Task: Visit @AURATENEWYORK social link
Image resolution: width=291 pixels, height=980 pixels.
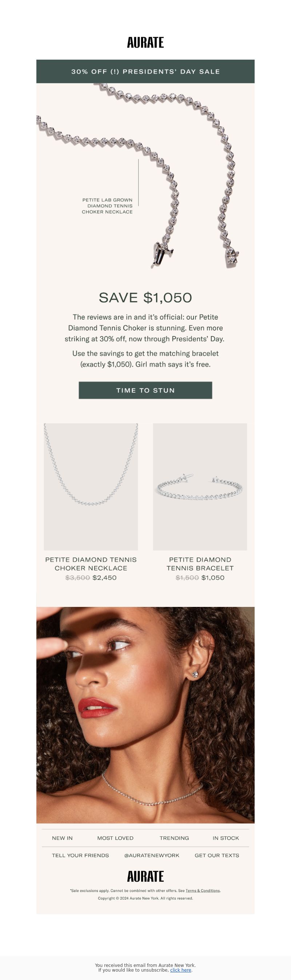Action: click(152, 855)
